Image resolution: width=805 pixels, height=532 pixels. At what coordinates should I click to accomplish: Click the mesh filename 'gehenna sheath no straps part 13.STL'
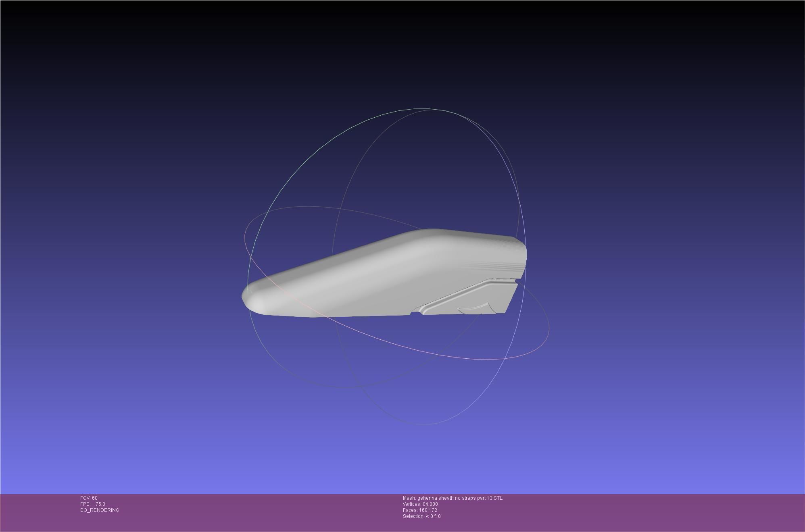460,498
